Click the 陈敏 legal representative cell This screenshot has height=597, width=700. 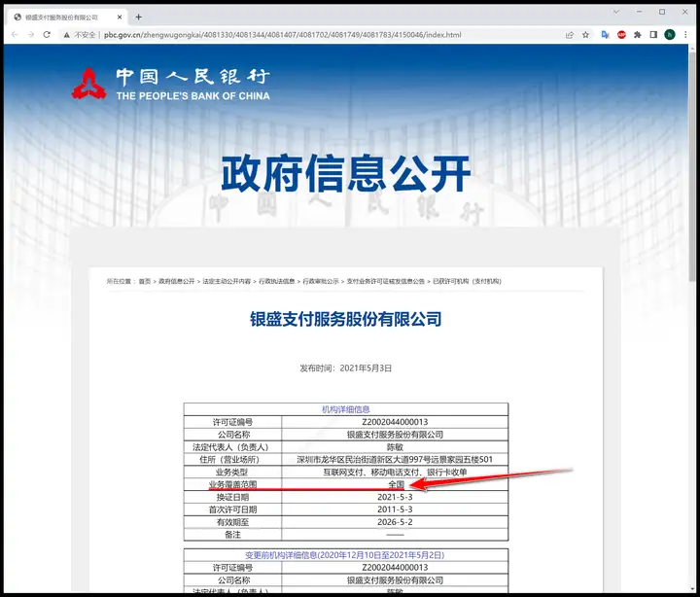click(x=395, y=447)
